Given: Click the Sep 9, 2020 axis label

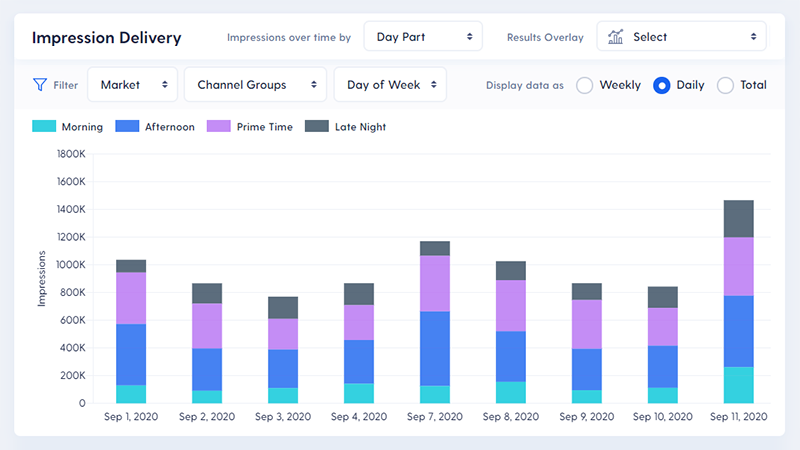Looking at the screenshot, I should 585,416.
